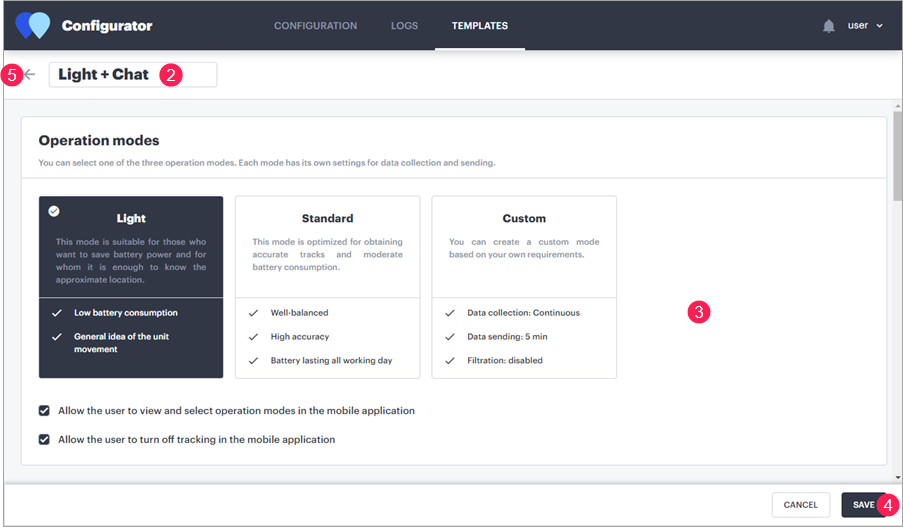Click 'Low battery consumption' text

(126, 313)
